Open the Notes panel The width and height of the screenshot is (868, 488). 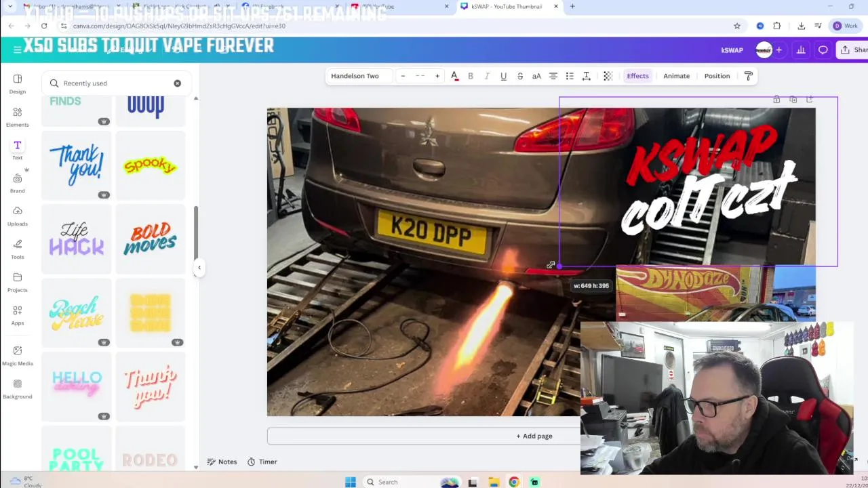click(x=222, y=462)
